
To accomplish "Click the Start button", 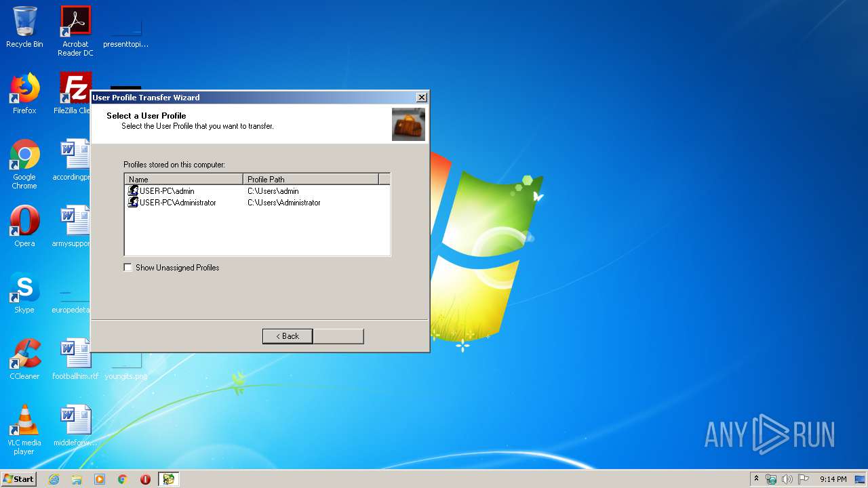I will [x=18, y=479].
